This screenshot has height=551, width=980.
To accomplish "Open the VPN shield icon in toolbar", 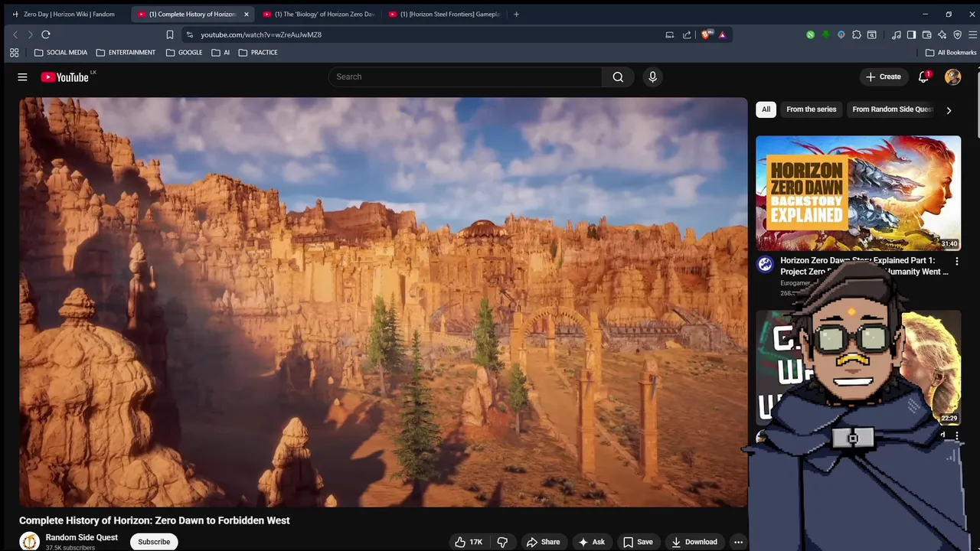I will pyautogui.click(x=957, y=34).
